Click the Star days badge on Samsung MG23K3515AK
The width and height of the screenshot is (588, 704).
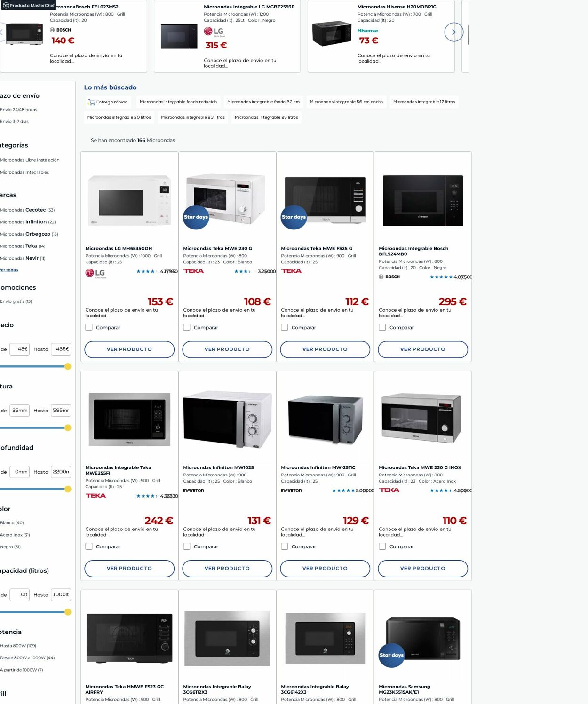point(391,655)
